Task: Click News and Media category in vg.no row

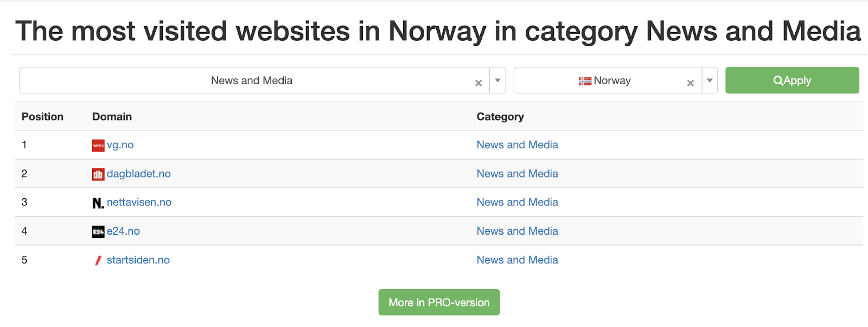Action: pos(517,145)
